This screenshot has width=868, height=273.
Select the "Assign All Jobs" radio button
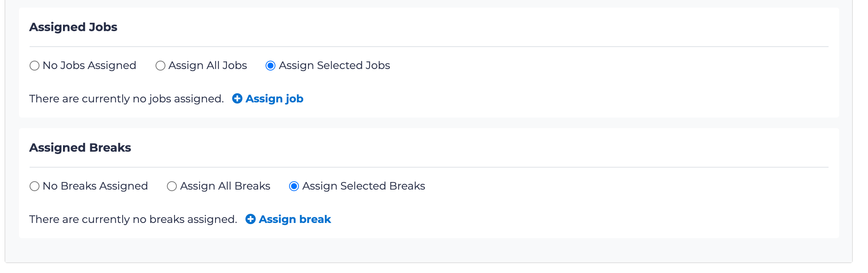pos(160,65)
